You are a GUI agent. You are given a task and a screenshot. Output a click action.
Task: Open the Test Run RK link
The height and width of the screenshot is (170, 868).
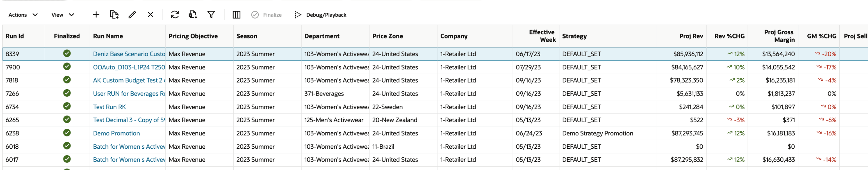coord(109,106)
